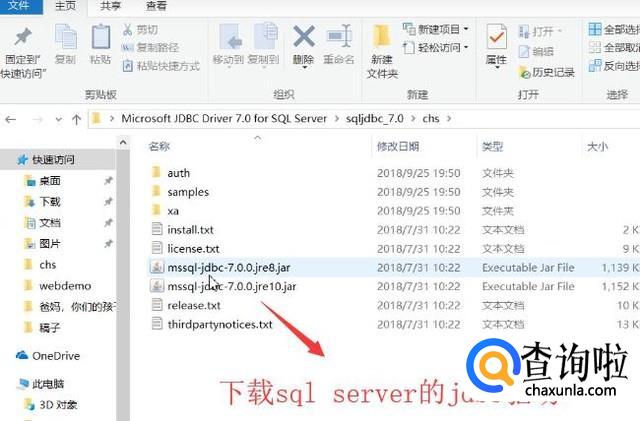
Task: Expand breadcrumb chevron after chs
Action: coord(449,119)
